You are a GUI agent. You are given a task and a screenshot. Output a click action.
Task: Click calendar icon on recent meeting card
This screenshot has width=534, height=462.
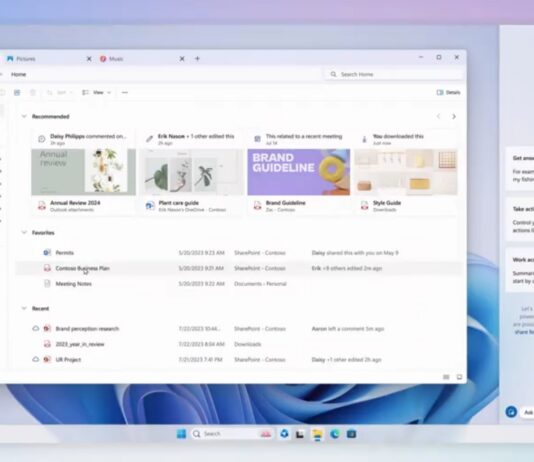coord(257,139)
